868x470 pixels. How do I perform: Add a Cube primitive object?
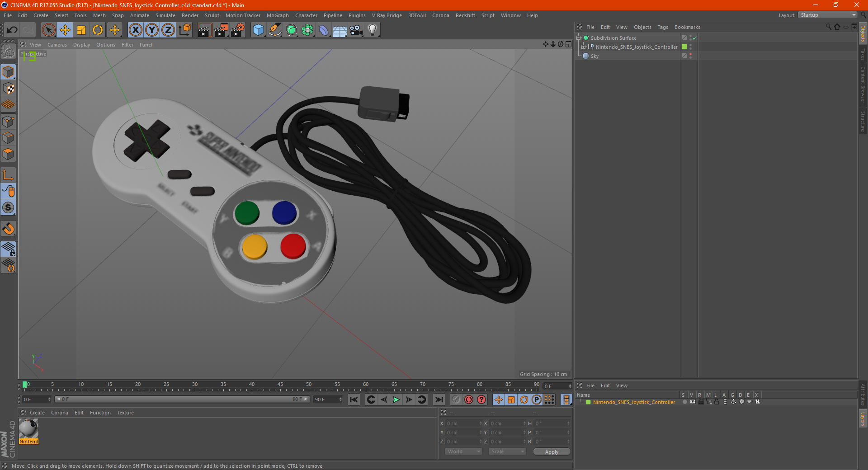pos(258,30)
